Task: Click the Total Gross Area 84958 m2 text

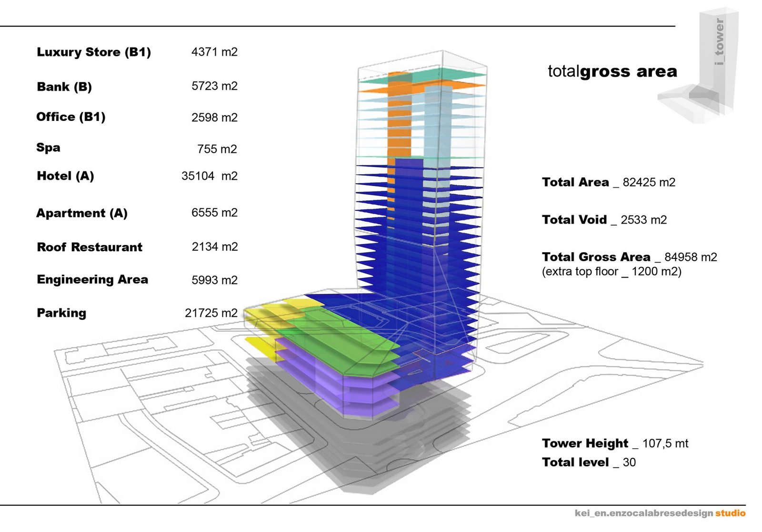Action: [x=629, y=257]
